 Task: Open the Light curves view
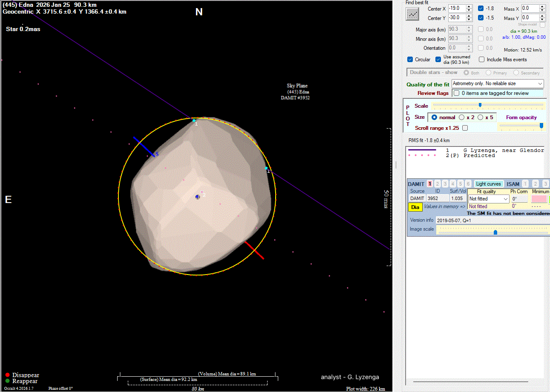488,184
